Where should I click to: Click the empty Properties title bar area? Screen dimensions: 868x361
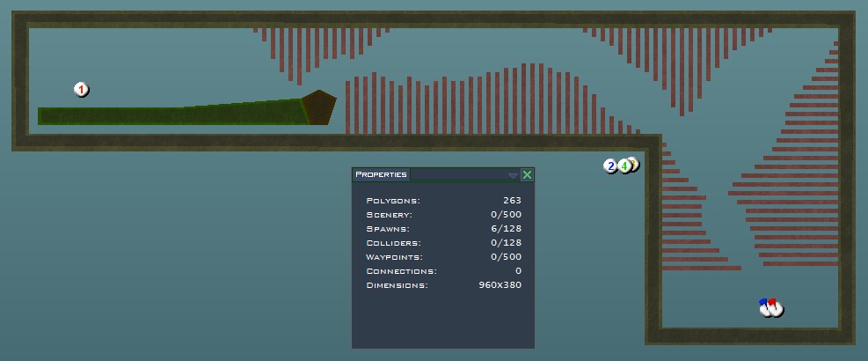457,175
